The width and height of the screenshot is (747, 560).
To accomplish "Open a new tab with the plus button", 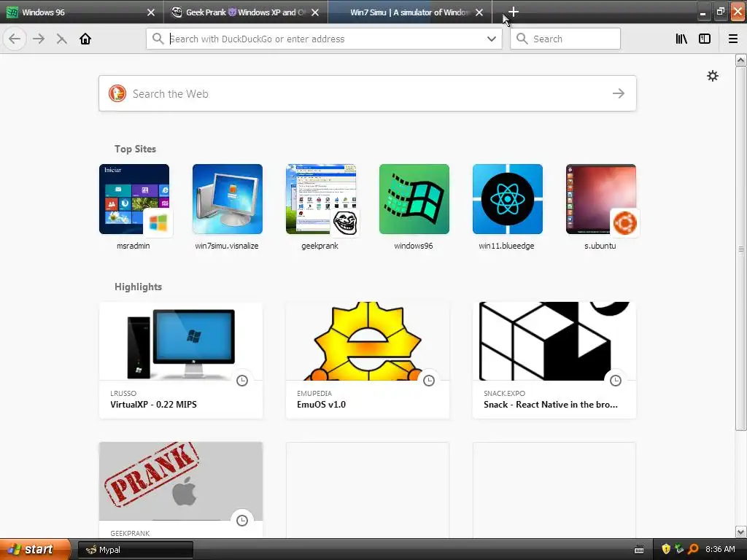I will pyautogui.click(x=513, y=12).
